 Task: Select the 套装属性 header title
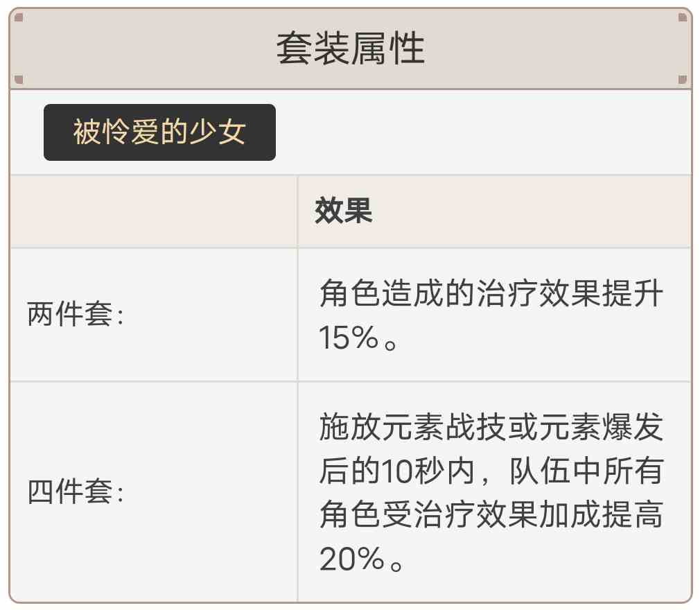click(351, 49)
